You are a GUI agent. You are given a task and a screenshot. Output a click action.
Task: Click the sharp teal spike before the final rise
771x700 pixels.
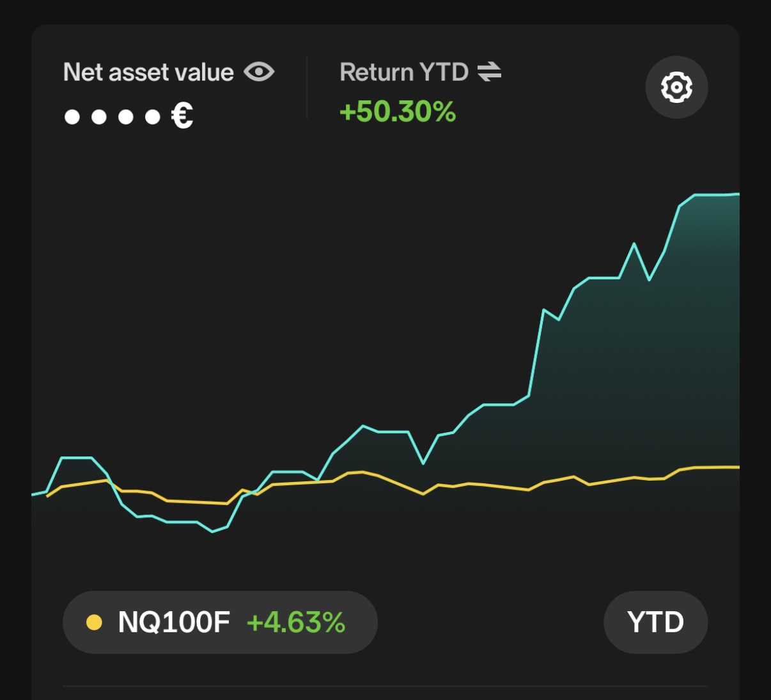point(634,244)
